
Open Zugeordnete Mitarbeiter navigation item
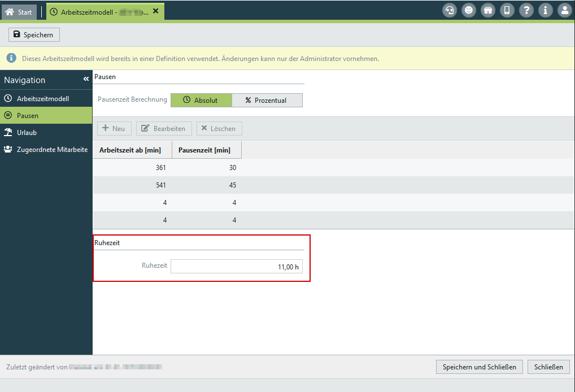[x=52, y=149]
